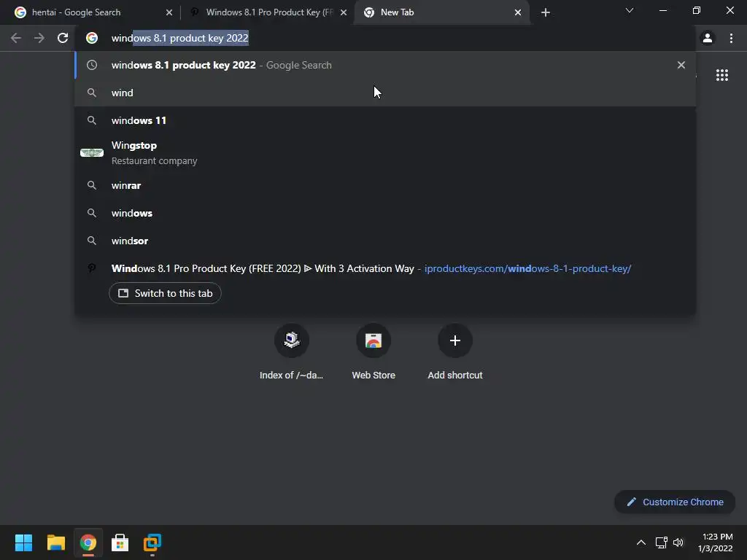Viewport: 747px width, 560px height.
Task: Remove the 'windows 8.1 product key 2022' suggestion
Action: coord(681,65)
